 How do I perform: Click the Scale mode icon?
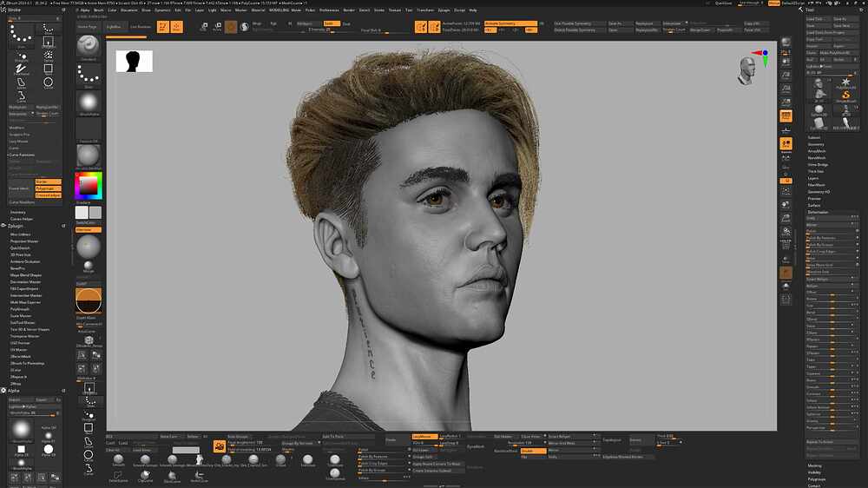pos(218,27)
